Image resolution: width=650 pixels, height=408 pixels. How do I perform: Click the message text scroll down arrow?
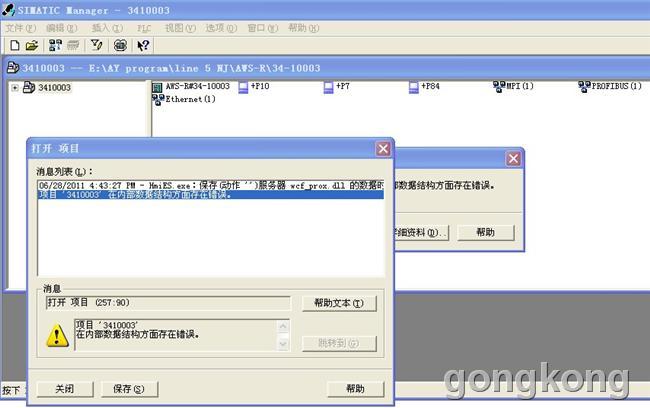point(283,344)
